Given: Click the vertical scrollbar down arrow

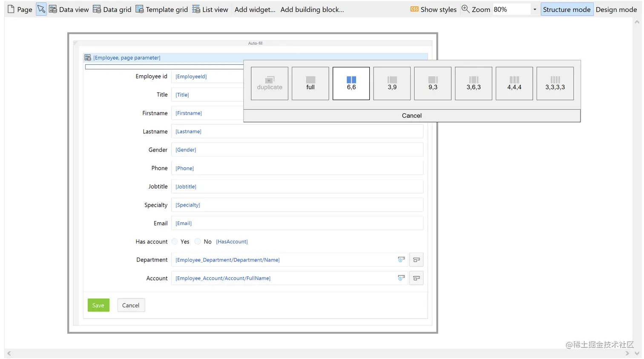Looking at the screenshot, I should (637, 353).
